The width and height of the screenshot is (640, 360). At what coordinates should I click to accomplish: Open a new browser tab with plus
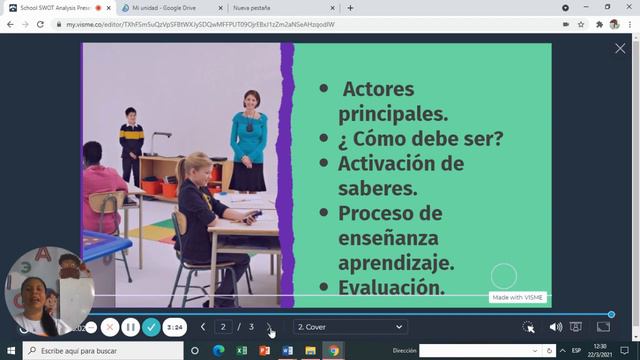350,8
